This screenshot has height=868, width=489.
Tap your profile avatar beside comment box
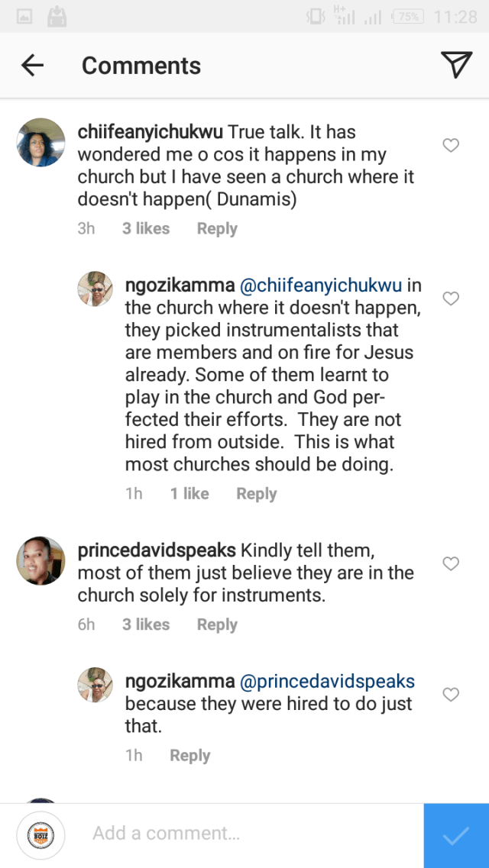point(40,834)
